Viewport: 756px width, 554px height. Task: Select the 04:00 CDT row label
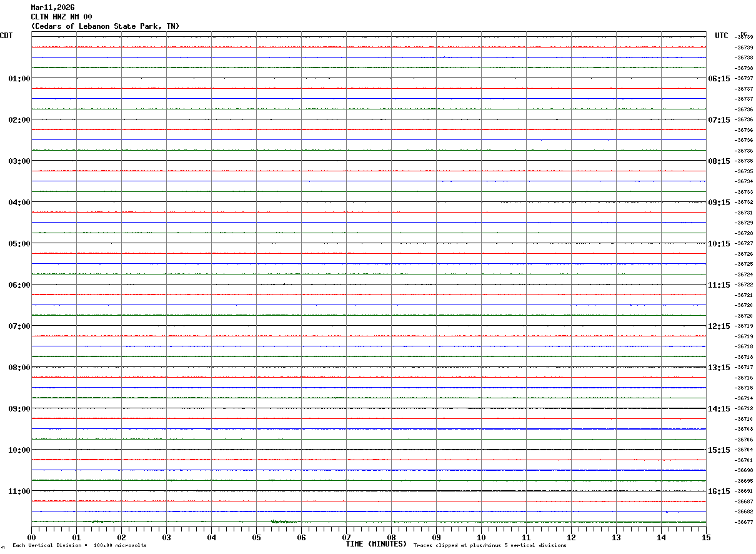tap(19, 203)
